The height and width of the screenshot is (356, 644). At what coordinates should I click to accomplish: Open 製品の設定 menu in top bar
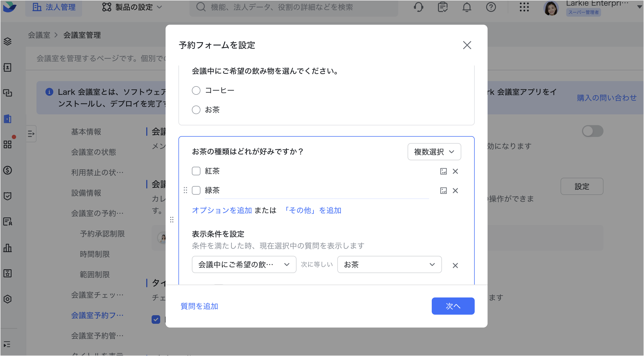(132, 7)
